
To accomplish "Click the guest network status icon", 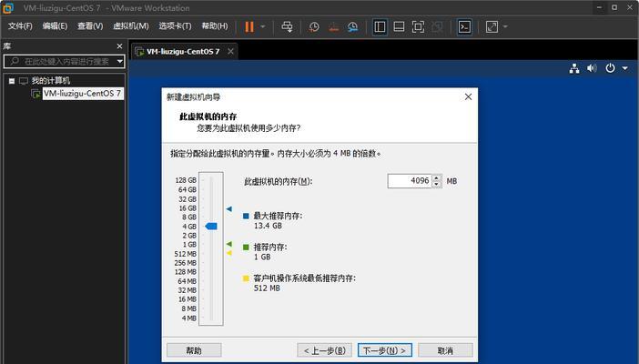I will [574, 68].
